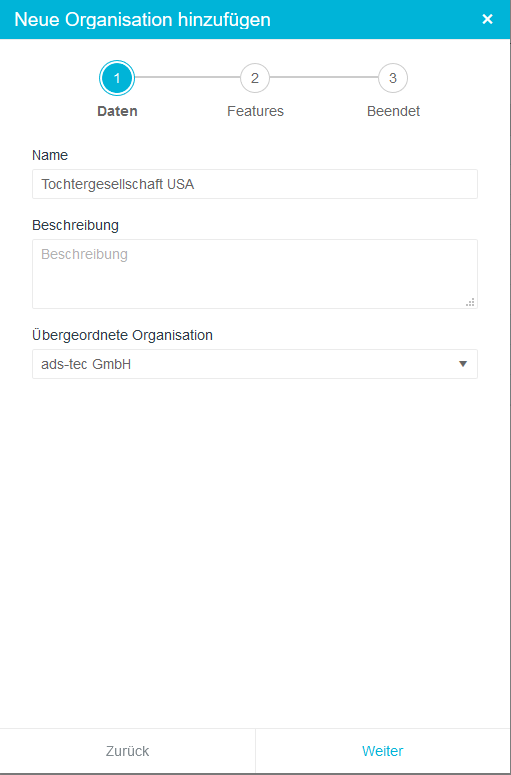The width and height of the screenshot is (511, 775).
Task: Continue with the Weiter button
Action: (x=383, y=751)
